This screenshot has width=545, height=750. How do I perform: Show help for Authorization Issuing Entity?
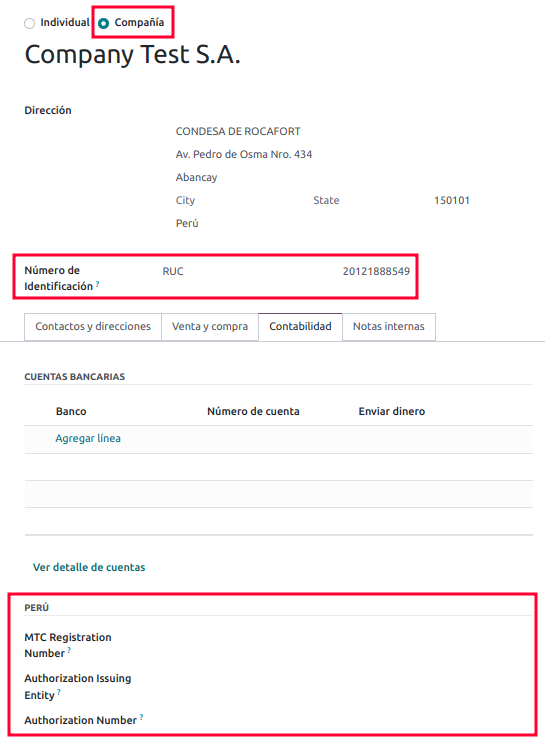(59, 692)
